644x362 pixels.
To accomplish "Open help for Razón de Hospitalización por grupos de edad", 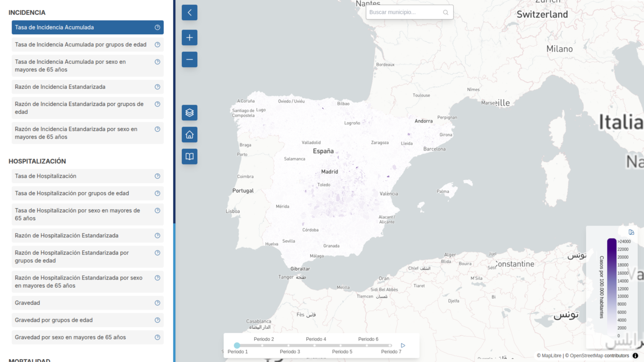I will pyautogui.click(x=157, y=253).
